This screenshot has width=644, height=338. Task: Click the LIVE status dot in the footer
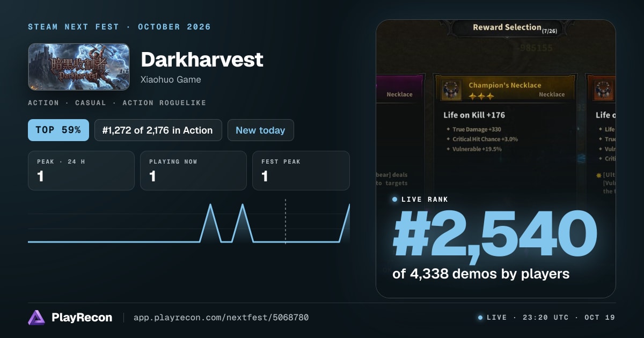point(480,318)
